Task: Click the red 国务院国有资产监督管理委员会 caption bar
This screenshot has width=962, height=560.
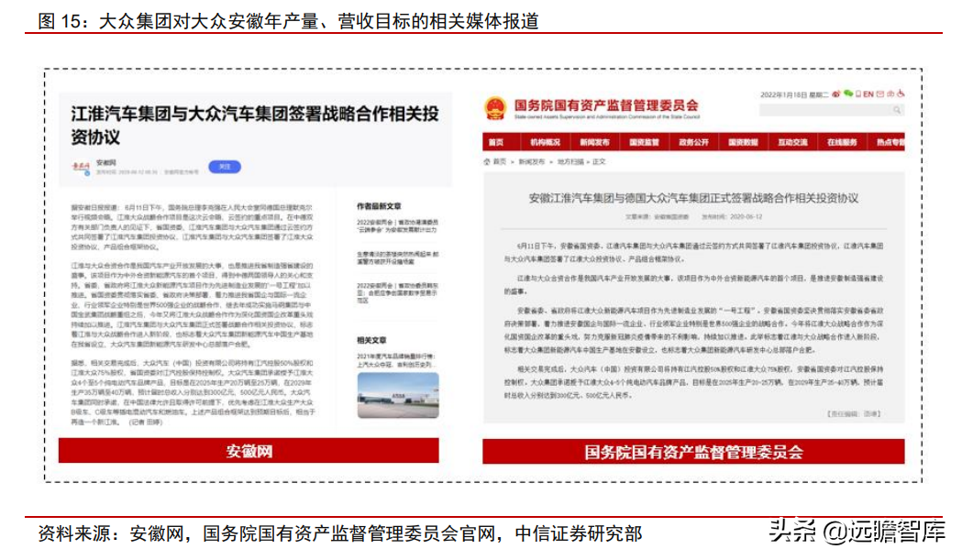Action: pyautogui.click(x=693, y=452)
